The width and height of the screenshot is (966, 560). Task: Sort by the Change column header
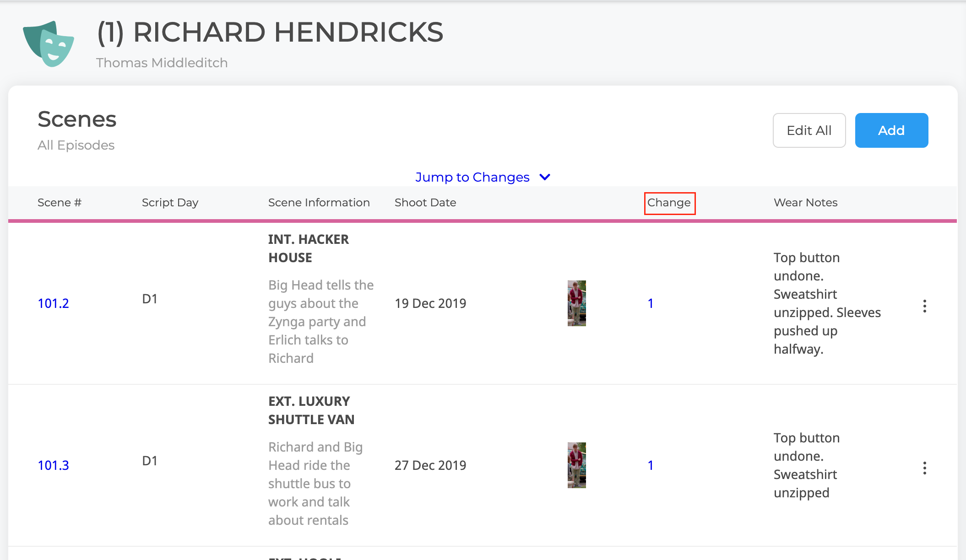pos(669,203)
